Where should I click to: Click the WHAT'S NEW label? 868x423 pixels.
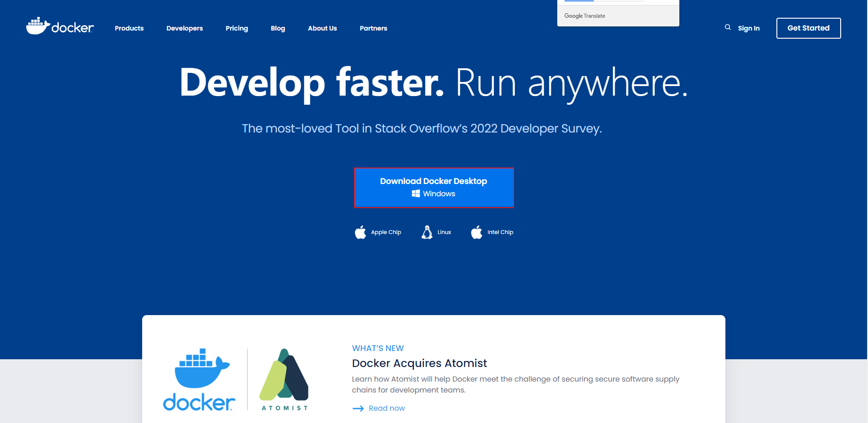pos(378,348)
